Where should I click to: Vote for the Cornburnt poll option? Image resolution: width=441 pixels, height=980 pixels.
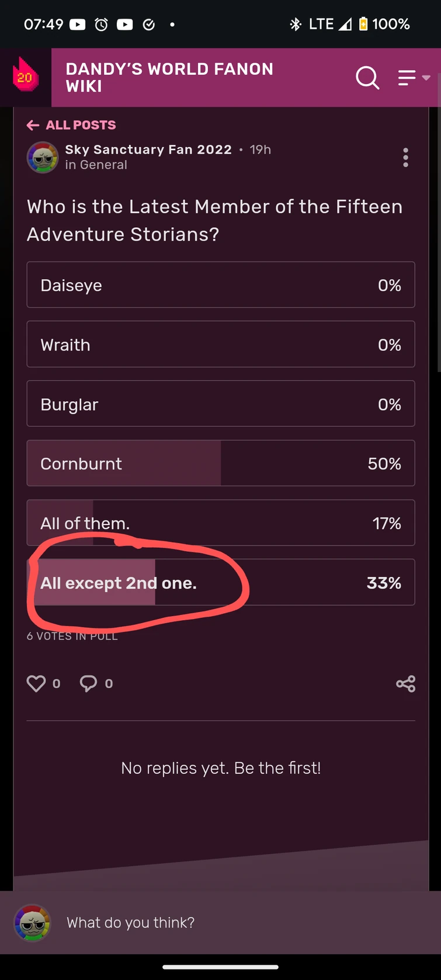220,463
